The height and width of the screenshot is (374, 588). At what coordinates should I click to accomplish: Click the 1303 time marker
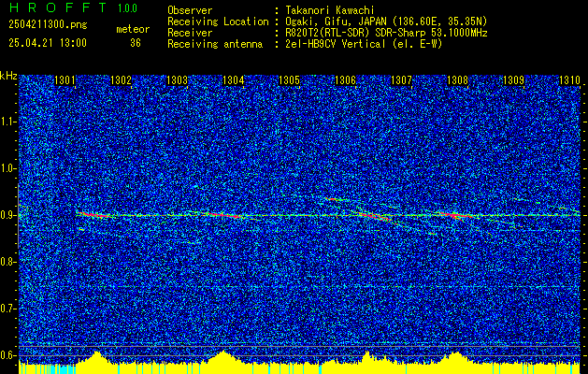[x=177, y=80]
